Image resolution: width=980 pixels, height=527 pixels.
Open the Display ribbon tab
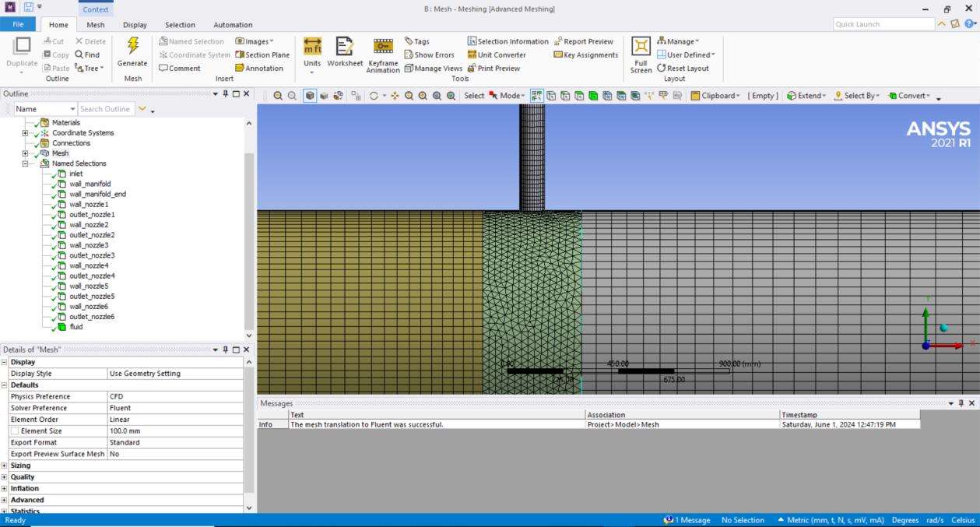(x=135, y=25)
